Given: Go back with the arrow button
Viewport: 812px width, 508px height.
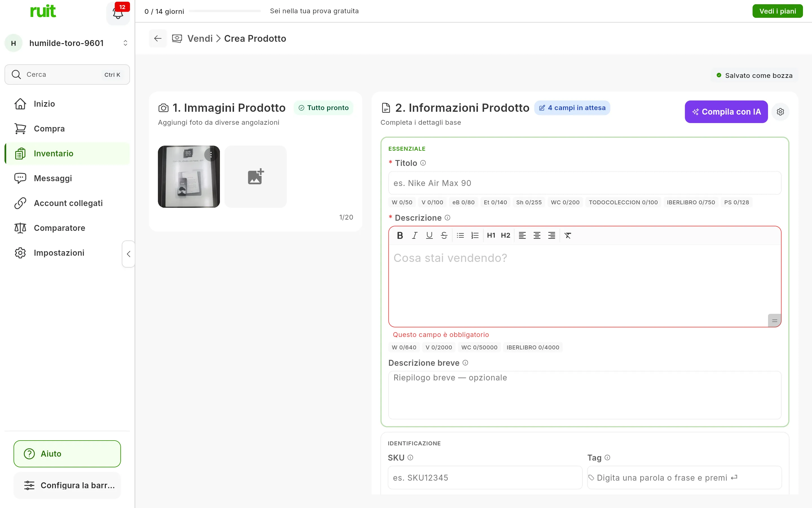Looking at the screenshot, I should [x=158, y=38].
